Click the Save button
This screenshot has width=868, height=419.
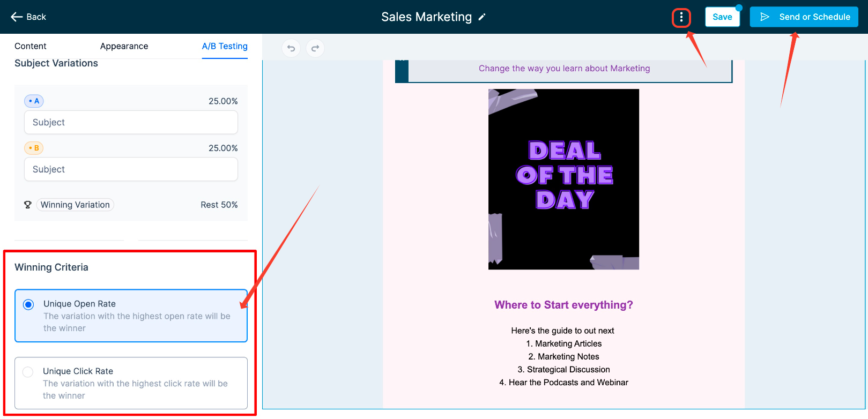pos(722,17)
